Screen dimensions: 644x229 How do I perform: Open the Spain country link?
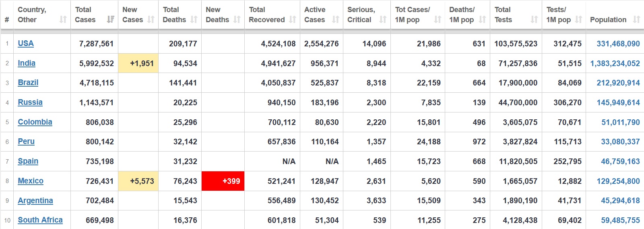tap(28, 161)
